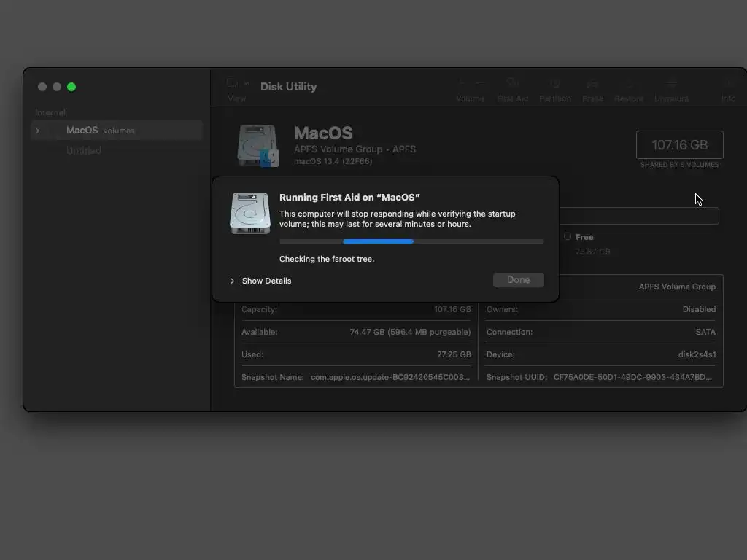The width and height of the screenshot is (747, 560).
Task: Click the Snapshot UUID CF75A0DE value
Action: (x=632, y=377)
